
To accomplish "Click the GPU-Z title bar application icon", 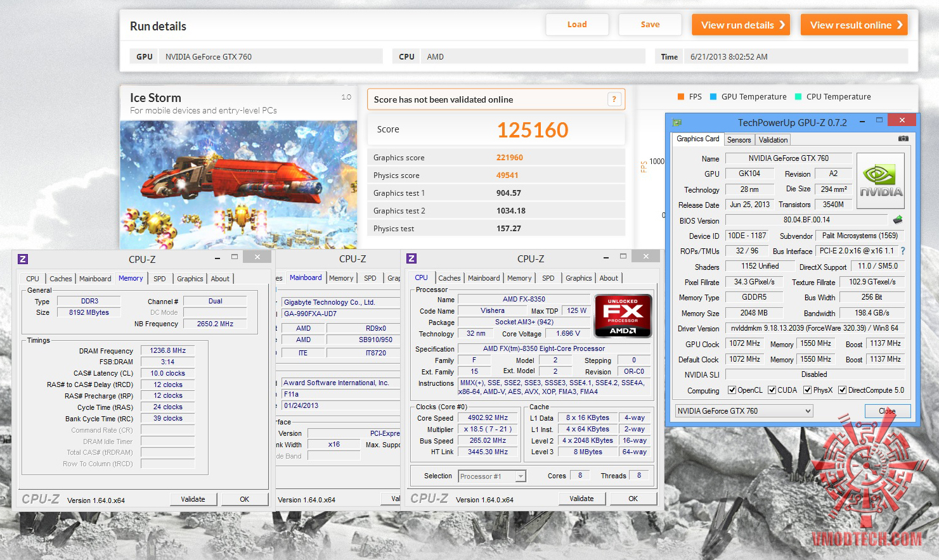I will tap(677, 122).
